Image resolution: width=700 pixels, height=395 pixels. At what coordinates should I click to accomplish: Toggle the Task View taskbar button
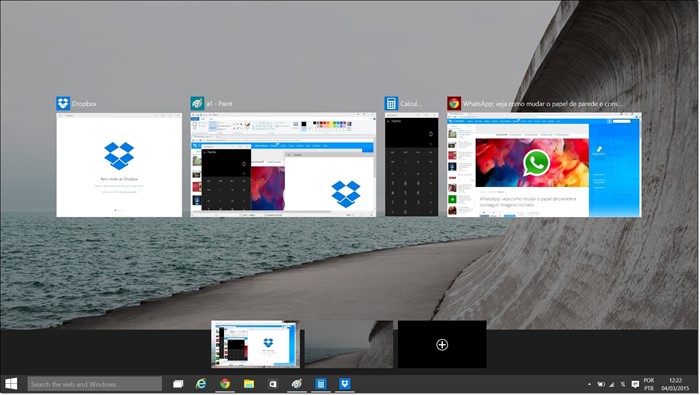click(x=178, y=384)
